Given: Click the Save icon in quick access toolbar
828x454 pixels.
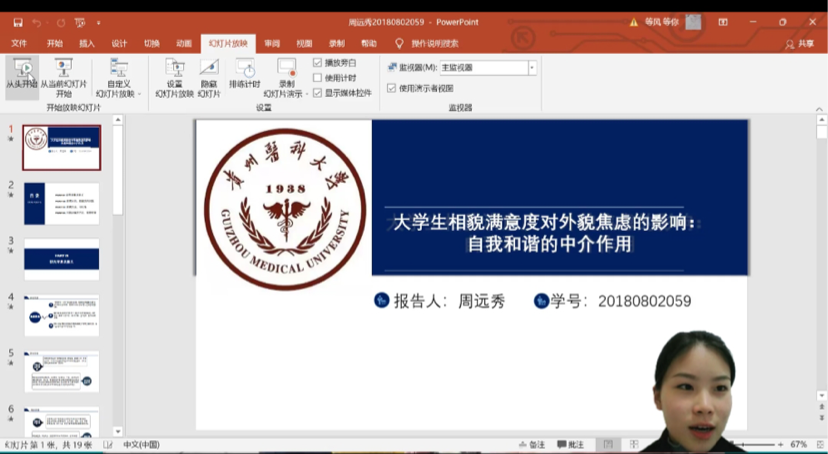Looking at the screenshot, I should tap(17, 22).
